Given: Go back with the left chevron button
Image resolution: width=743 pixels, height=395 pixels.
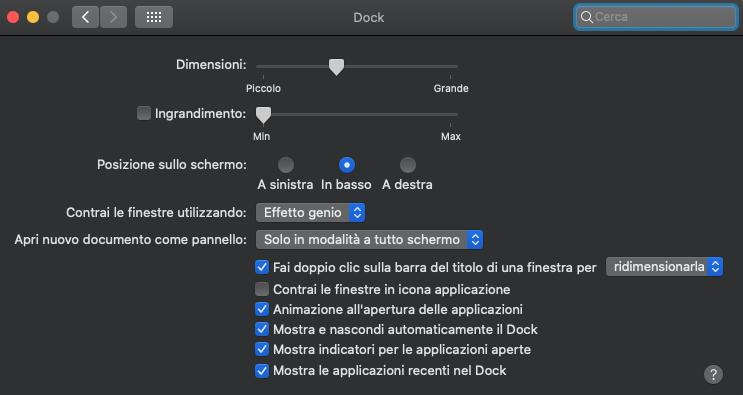Looking at the screenshot, I should point(85,18).
